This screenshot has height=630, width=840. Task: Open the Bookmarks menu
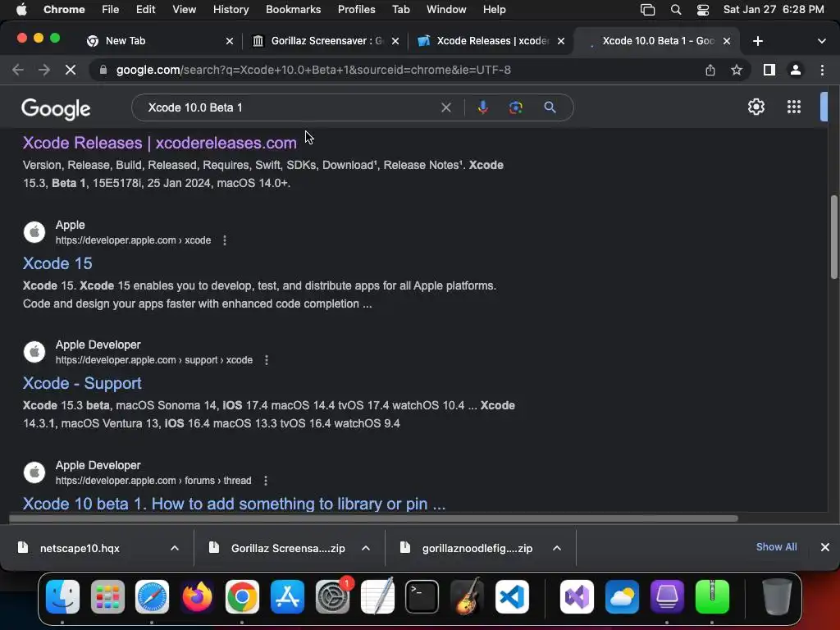(x=293, y=10)
